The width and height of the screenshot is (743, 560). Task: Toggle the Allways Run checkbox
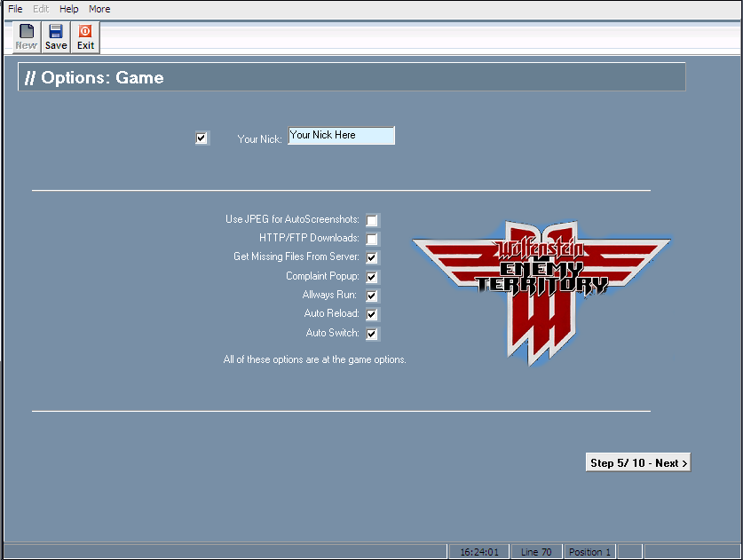[372, 296]
